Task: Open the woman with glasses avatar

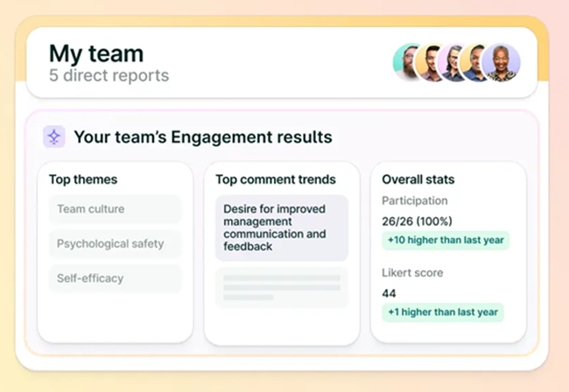Action: [451, 62]
